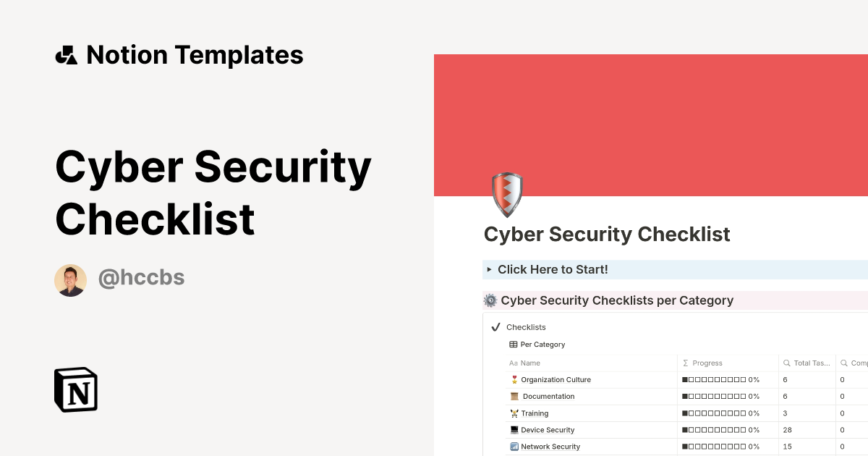Image resolution: width=868 pixels, height=456 pixels.
Task: Open the Checklists database title
Action: [526, 326]
